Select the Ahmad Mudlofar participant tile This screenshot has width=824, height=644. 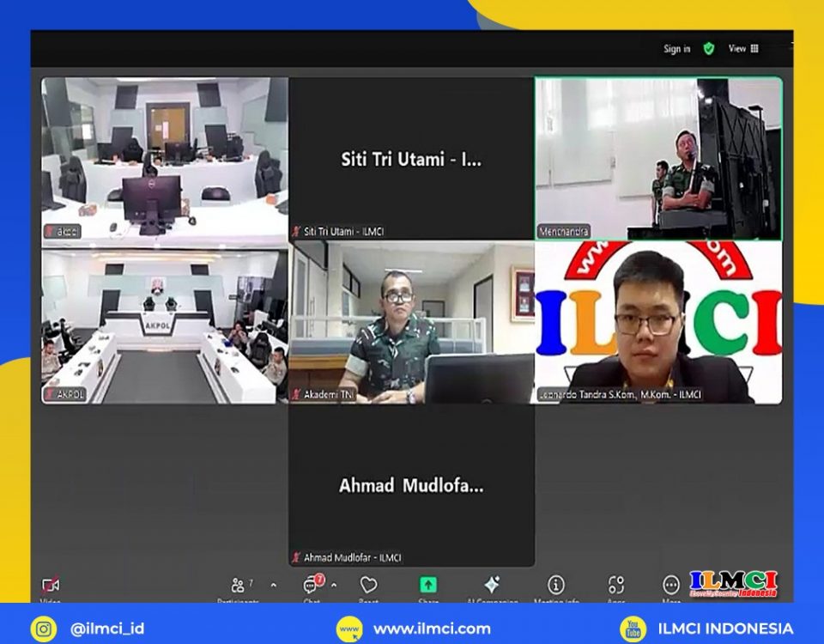(x=411, y=485)
